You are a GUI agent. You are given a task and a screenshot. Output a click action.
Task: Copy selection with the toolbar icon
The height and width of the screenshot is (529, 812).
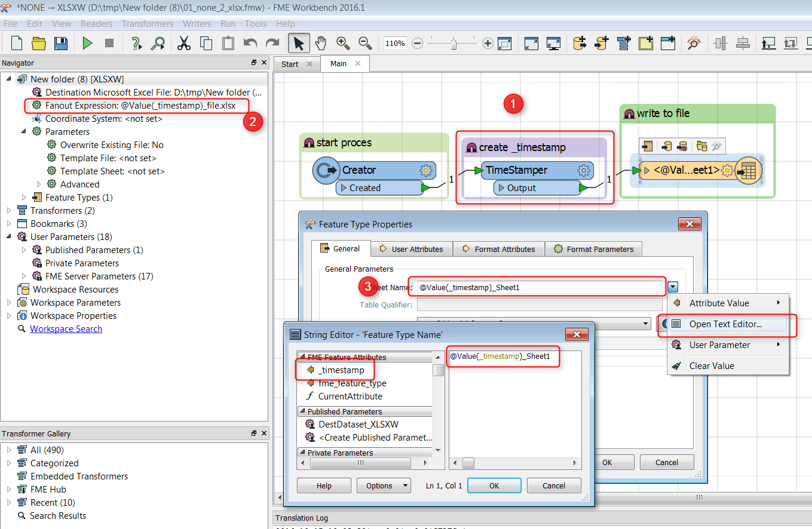click(x=206, y=44)
